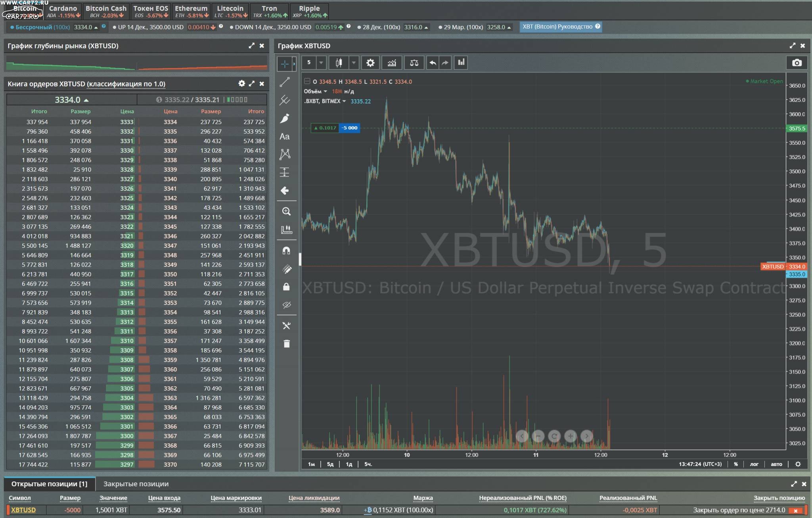This screenshot has height=518, width=812.
Task: Open order book settings gear
Action: (241, 83)
